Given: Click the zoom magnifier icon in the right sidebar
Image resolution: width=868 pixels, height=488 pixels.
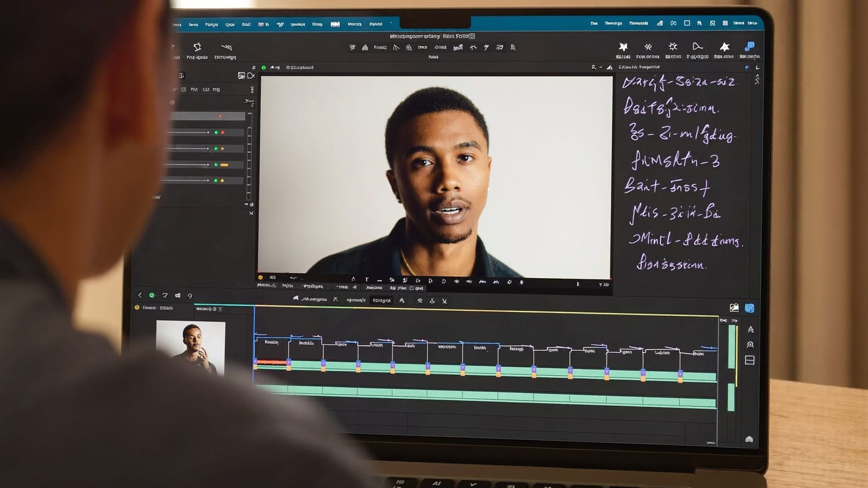Looking at the screenshot, I should point(750,345).
